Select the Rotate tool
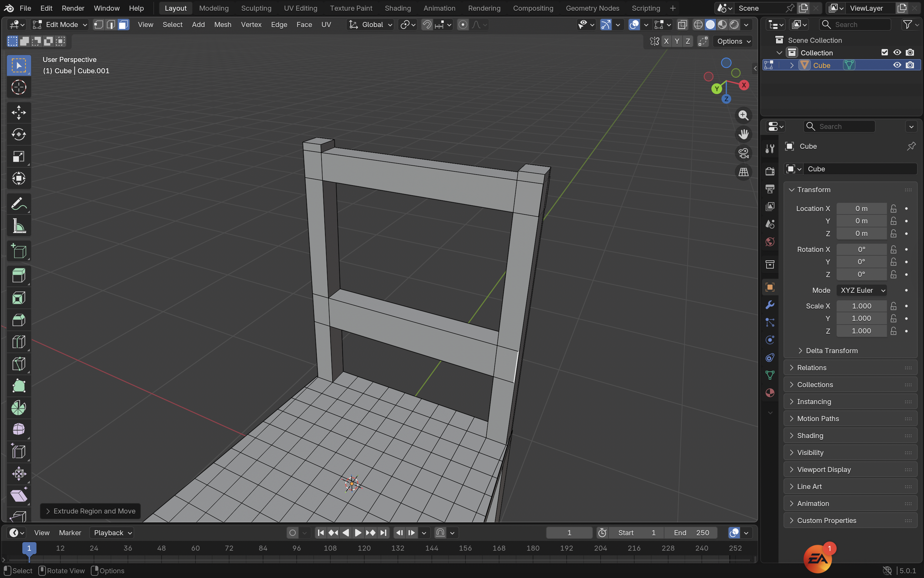Image resolution: width=924 pixels, height=578 pixels. (18, 134)
